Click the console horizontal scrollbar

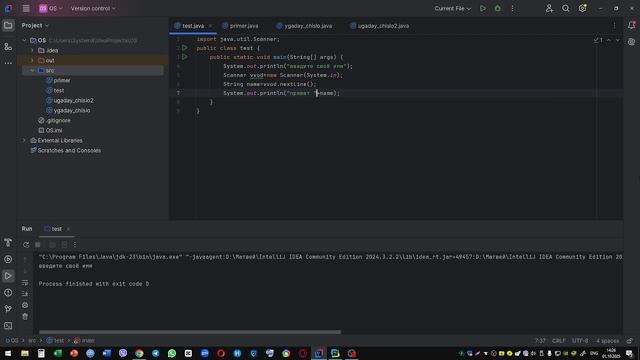click(x=190, y=332)
